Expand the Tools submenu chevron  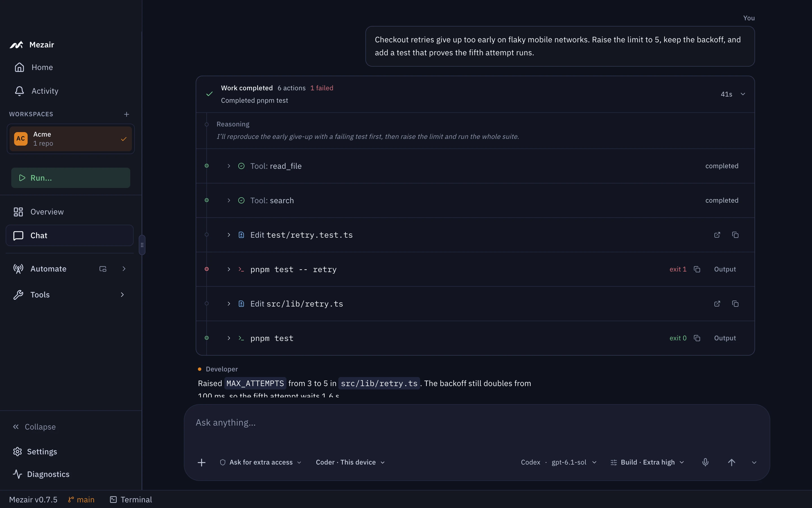coord(122,295)
